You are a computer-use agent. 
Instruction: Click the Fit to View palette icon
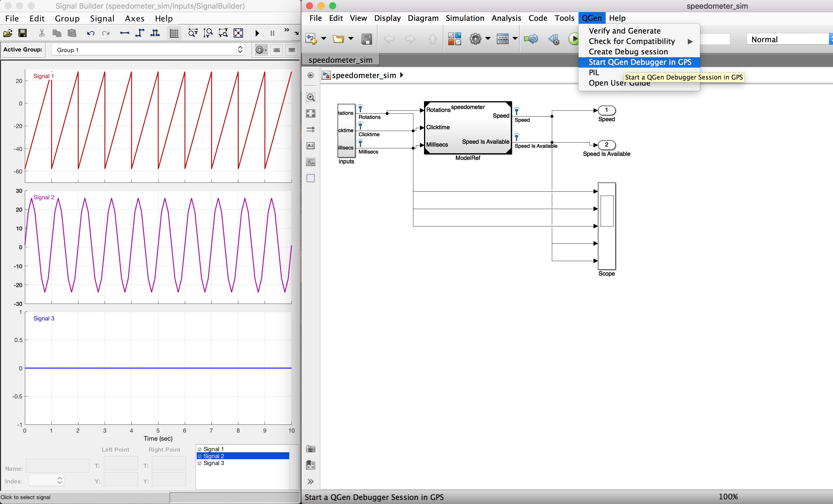310,113
